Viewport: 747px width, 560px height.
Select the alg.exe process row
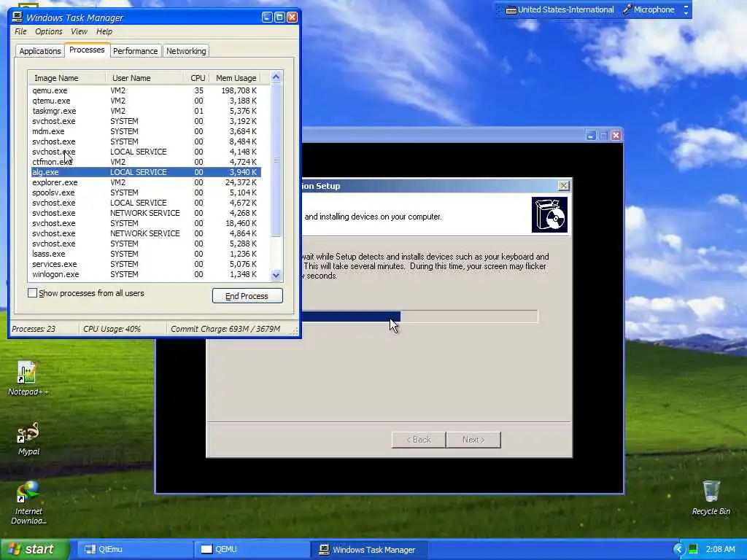click(x=145, y=172)
